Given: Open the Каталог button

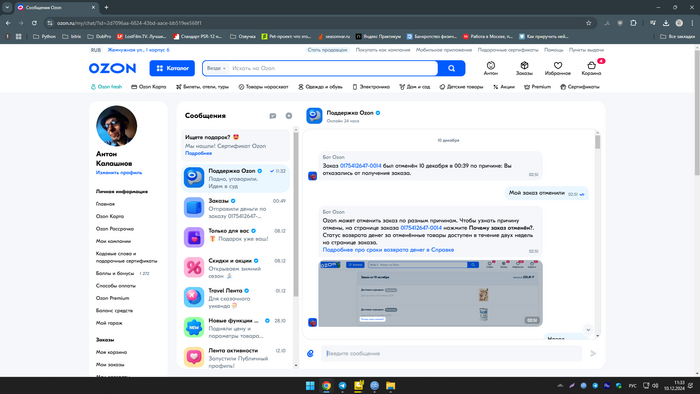Looking at the screenshot, I should coord(172,68).
